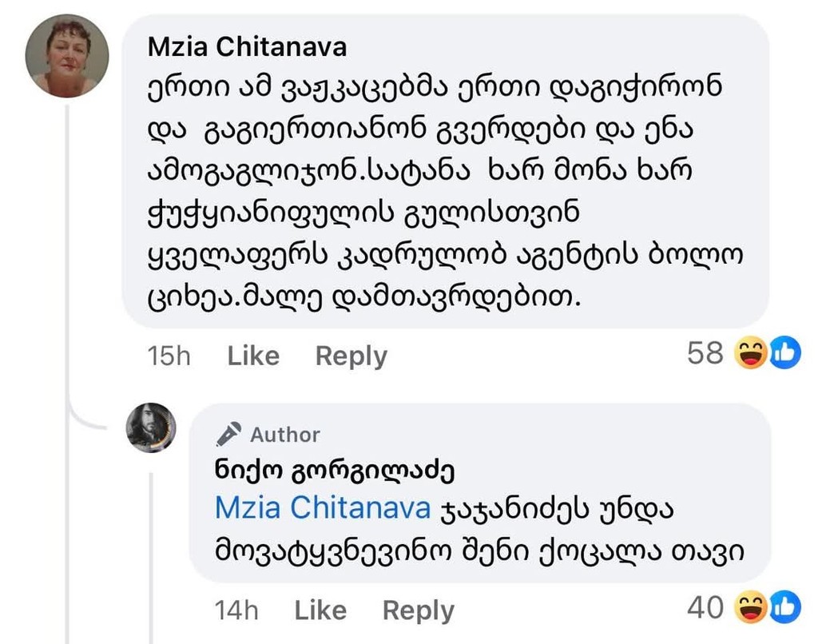Open the 15h comment timestamp
The height and width of the screenshot is (644, 818).
(x=169, y=356)
